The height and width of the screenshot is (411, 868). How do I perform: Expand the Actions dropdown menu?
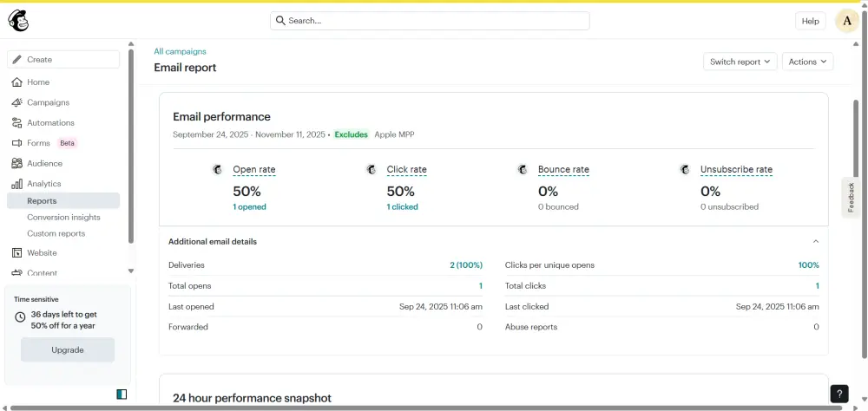(x=807, y=62)
